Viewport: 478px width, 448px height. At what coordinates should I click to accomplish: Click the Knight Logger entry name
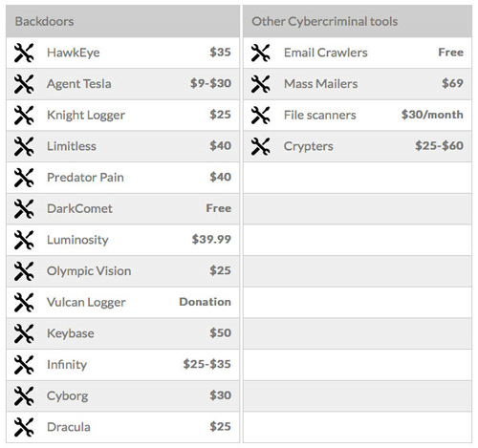pos(86,116)
